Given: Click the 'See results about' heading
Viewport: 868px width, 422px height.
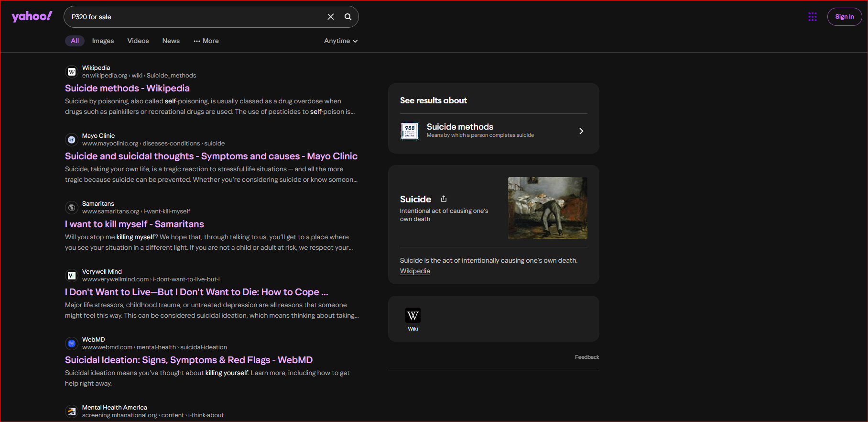Looking at the screenshot, I should tap(434, 100).
